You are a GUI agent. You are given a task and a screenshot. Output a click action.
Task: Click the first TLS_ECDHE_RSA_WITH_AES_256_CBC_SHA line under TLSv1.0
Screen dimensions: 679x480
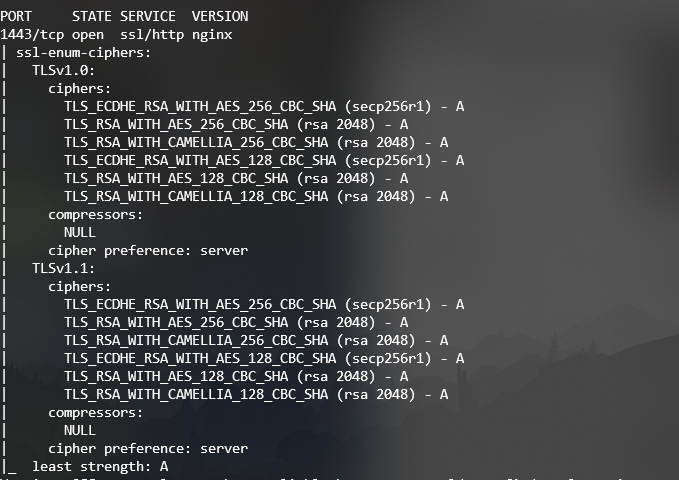(x=264, y=107)
